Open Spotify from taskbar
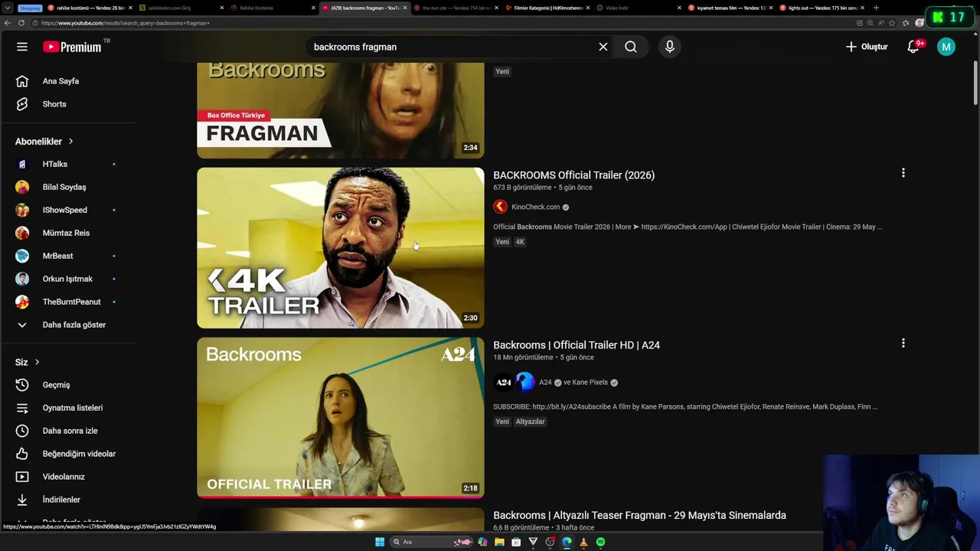Image resolution: width=980 pixels, height=551 pixels. pyautogui.click(x=600, y=542)
